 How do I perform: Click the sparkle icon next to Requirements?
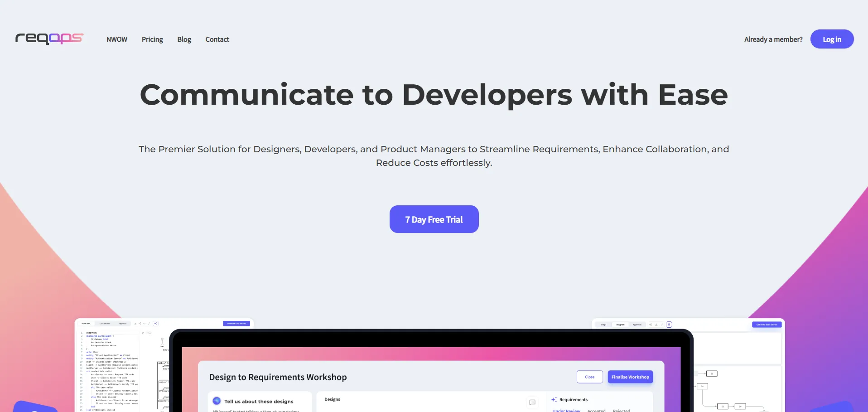554,400
